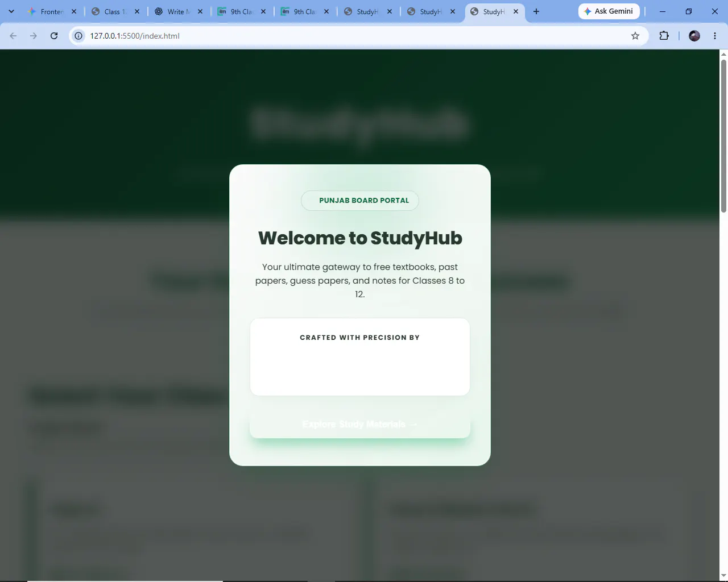Open a new tab with the plus icon

[536, 11]
